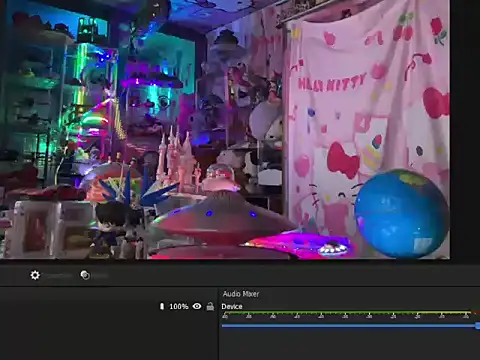The image size is (480, 360).
Task: Click the black canvas area right of the preview
Action: [465, 130]
